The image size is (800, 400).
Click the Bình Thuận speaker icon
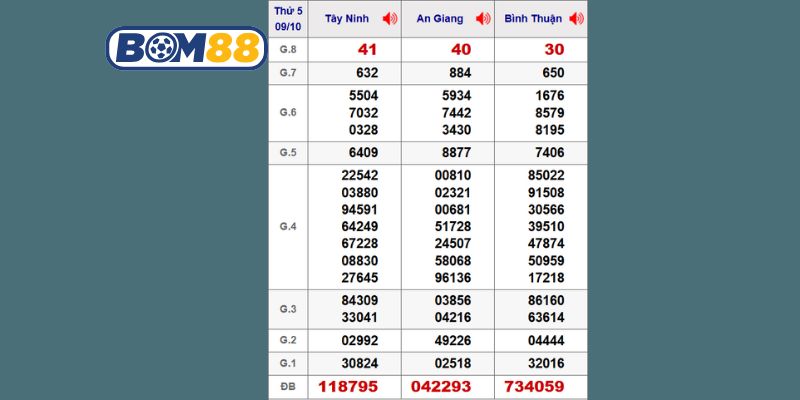point(577,19)
